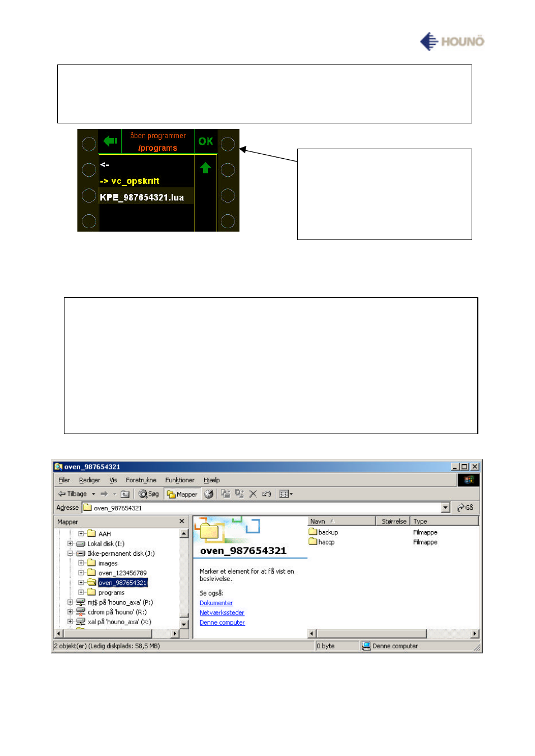Expand the mj$ på 'houno_axa' (P:) node
Viewport: 535px width, 756px height.
[x=70, y=602]
